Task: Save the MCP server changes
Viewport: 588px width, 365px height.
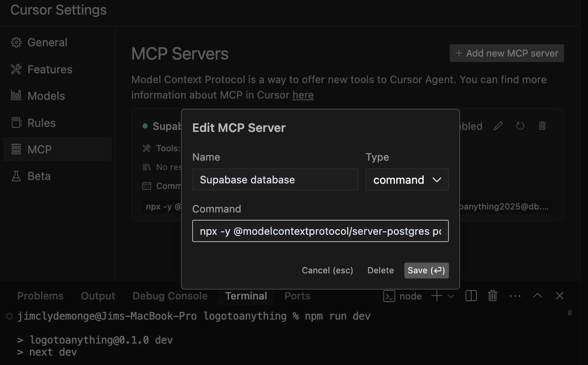Action: [426, 270]
